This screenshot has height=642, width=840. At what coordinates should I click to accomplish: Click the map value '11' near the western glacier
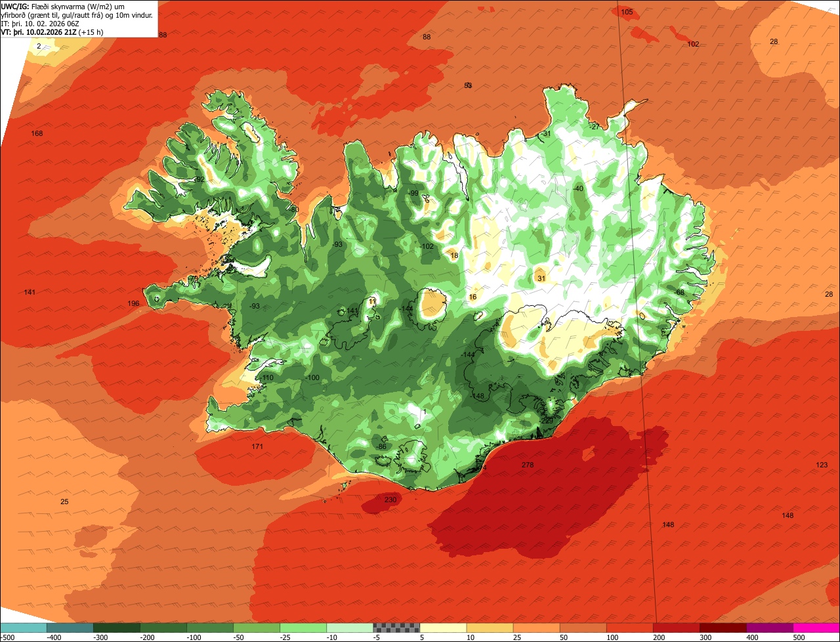(373, 301)
